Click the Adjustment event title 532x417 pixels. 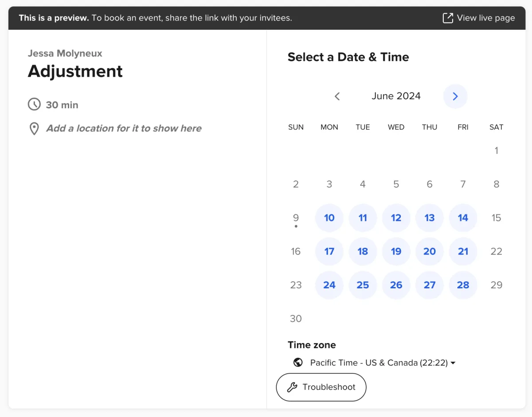(75, 71)
